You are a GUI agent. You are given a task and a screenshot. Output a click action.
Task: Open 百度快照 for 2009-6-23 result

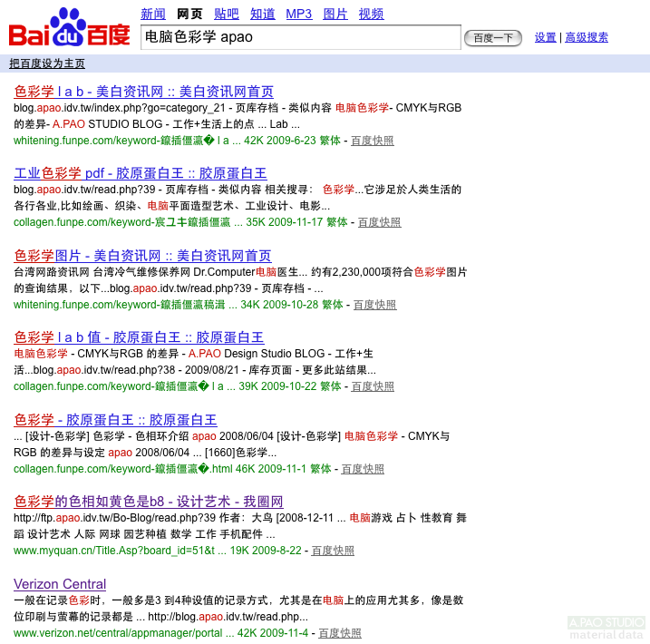(x=373, y=141)
